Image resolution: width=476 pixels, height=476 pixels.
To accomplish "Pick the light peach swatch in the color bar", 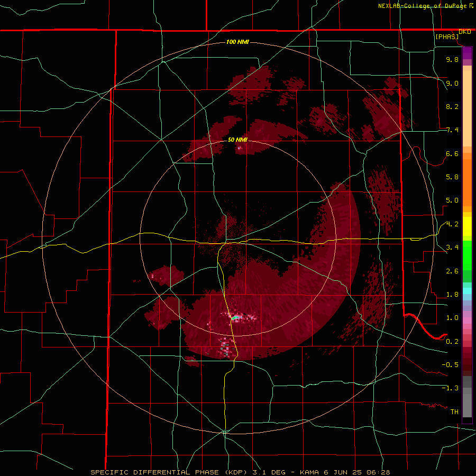I will [467, 109].
